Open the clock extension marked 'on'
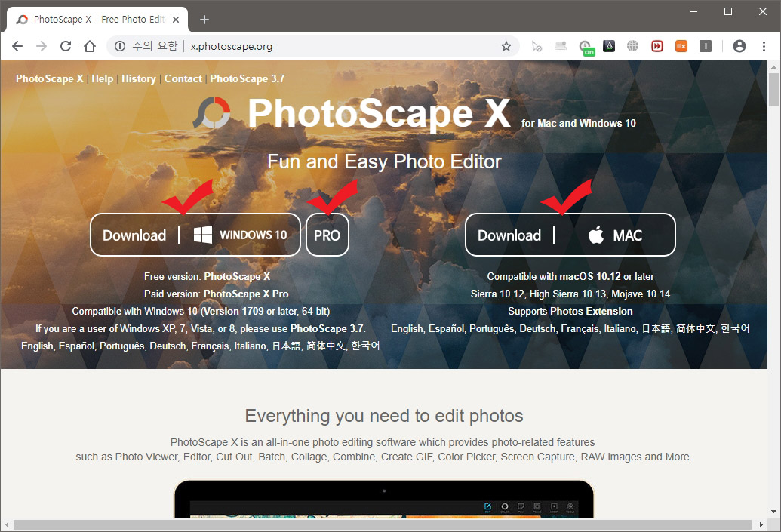 pos(586,48)
